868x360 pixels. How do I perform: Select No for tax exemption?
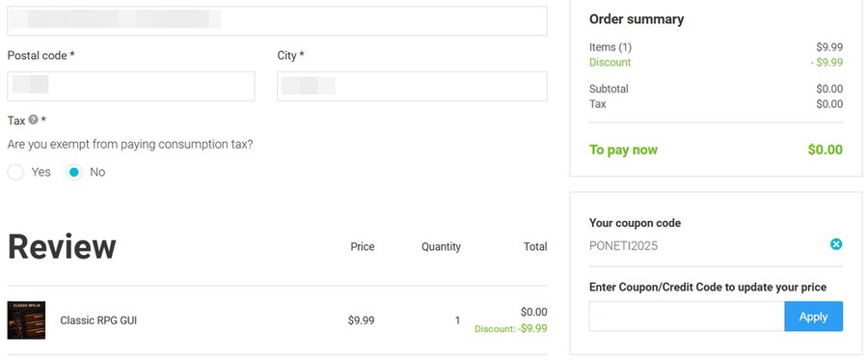point(73,172)
